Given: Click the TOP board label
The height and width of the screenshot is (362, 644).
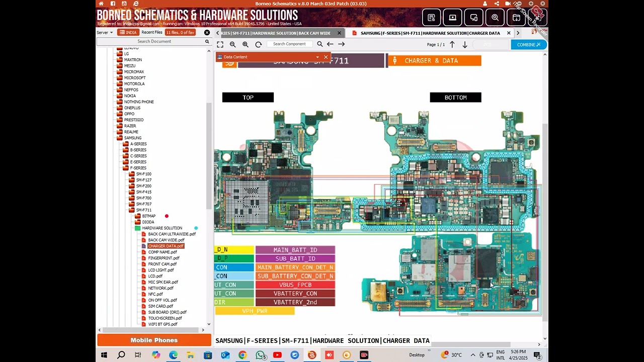Looking at the screenshot, I should click(248, 98).
